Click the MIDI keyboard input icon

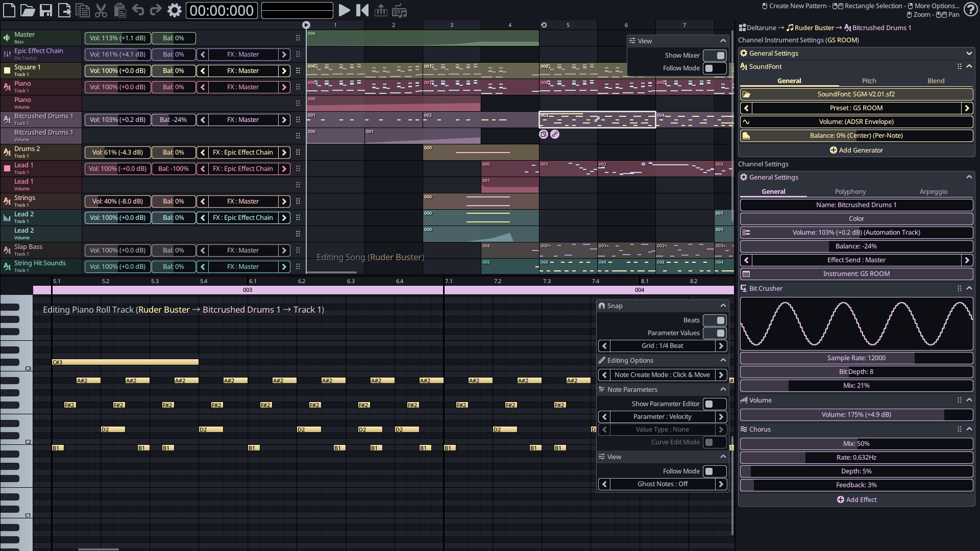[381, 10]
